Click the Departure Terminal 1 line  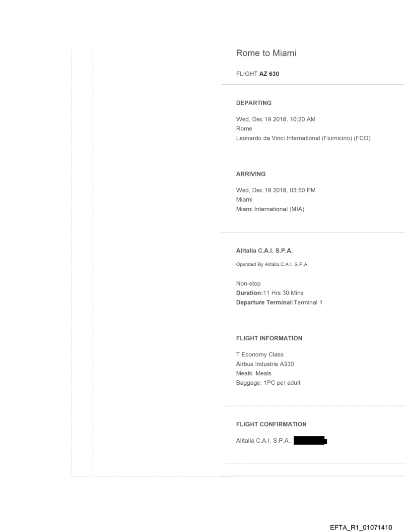point(279,302)
